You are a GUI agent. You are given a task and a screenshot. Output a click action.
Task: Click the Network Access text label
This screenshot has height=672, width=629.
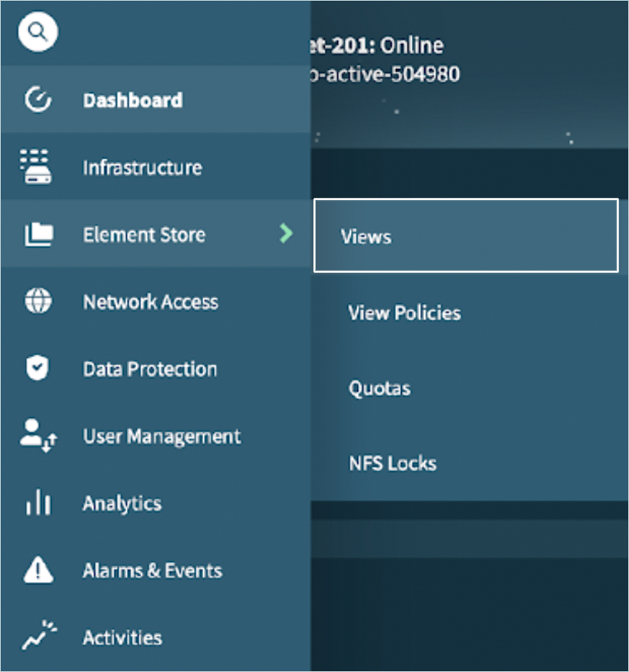pyautogui.click(x=151, y=302)
